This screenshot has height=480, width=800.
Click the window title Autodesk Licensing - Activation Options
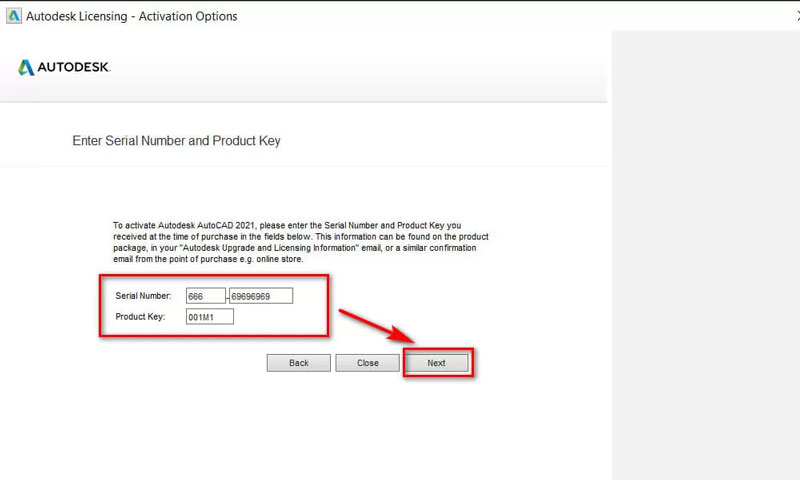[x=132, y=16]
